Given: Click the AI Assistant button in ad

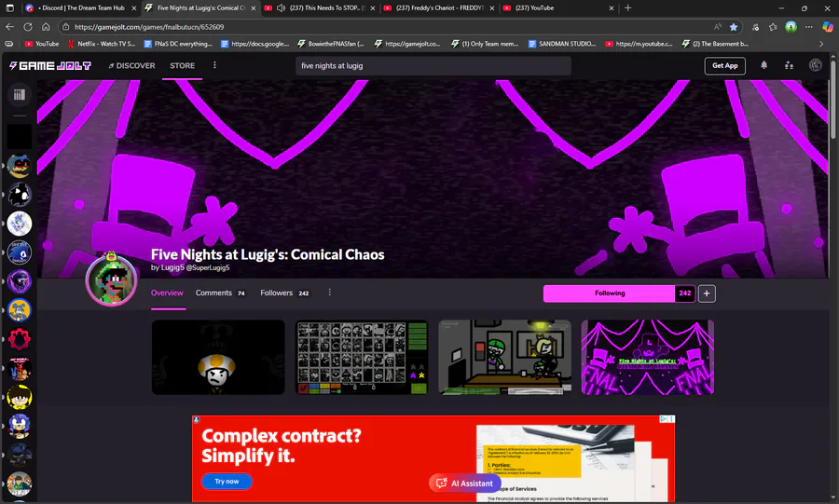Looking at the screenshot, I should pos(465,484).
